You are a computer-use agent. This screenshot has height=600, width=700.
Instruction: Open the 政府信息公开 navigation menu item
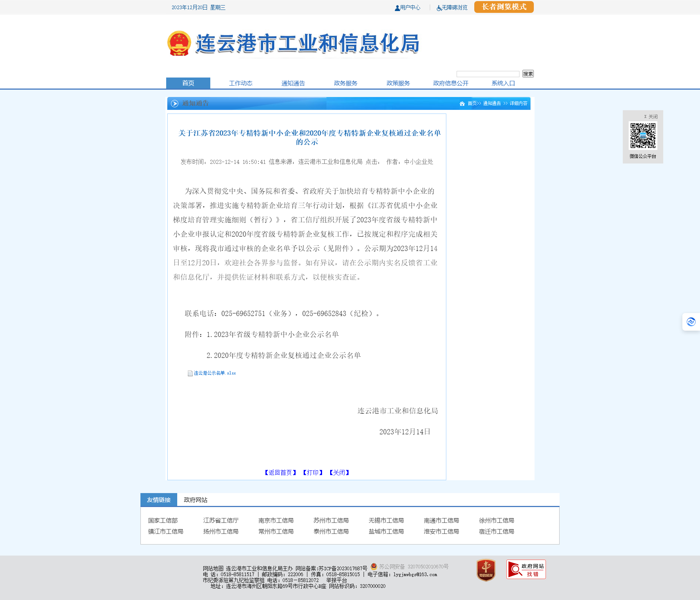[x=450, y=83]
